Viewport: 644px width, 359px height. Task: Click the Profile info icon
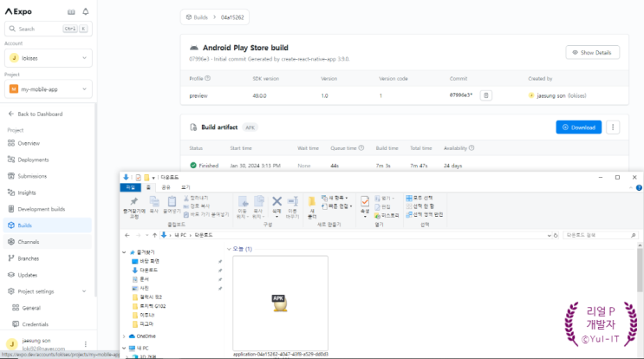208,78
